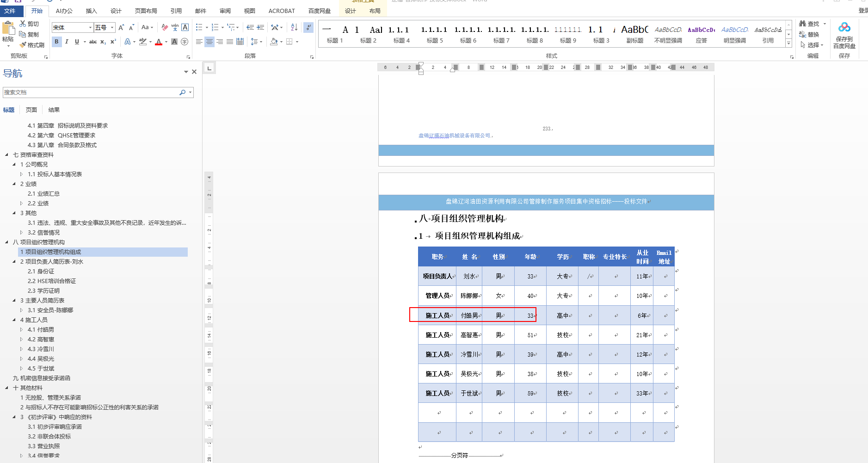Decrease the paragraph indent

tap(250, 28)
